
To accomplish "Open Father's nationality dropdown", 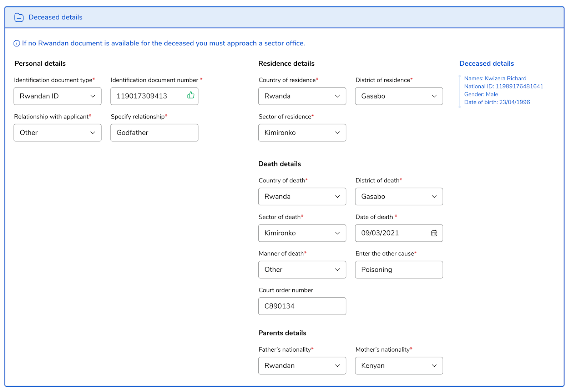I will 302,366.
